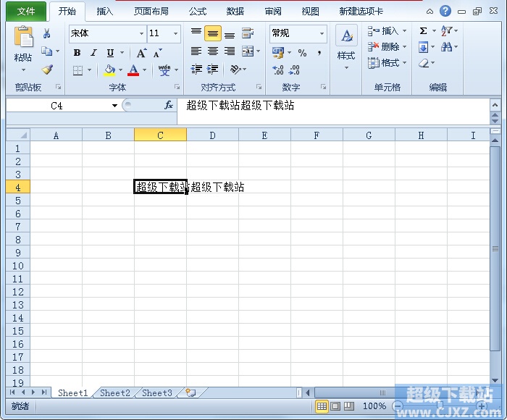This screenshot has width=507, height=420.
Task: Click the Increase Font Size icon
Action: coord(142,53)
